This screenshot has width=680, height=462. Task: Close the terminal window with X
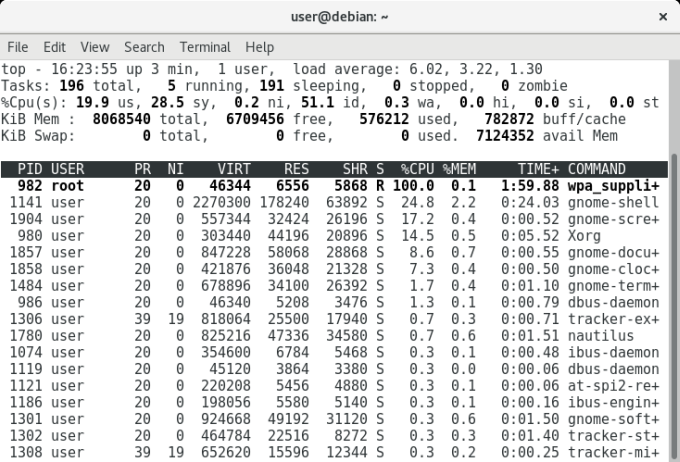(x=663, y=17)
